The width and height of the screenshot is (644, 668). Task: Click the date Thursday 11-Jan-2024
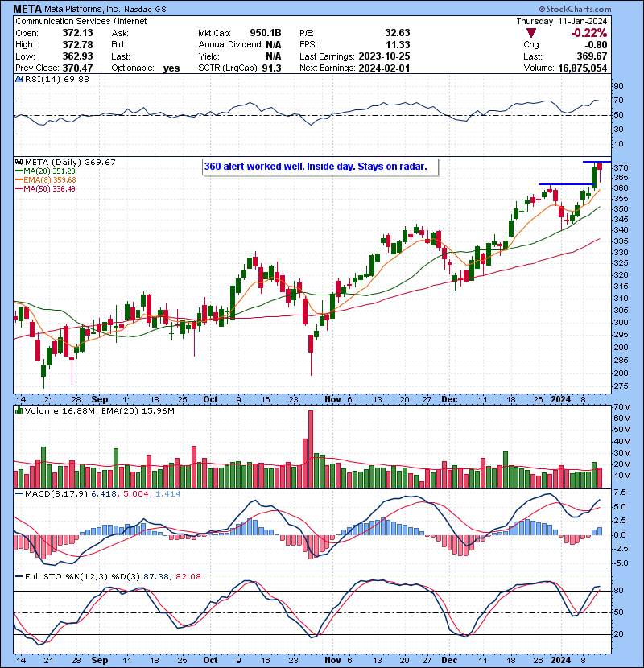[x=562, y=21]
